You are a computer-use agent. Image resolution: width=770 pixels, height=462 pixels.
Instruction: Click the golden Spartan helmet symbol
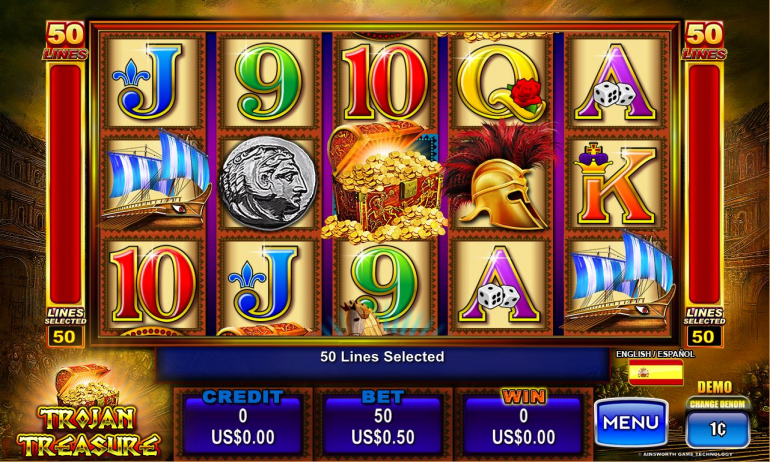(501, 177)
